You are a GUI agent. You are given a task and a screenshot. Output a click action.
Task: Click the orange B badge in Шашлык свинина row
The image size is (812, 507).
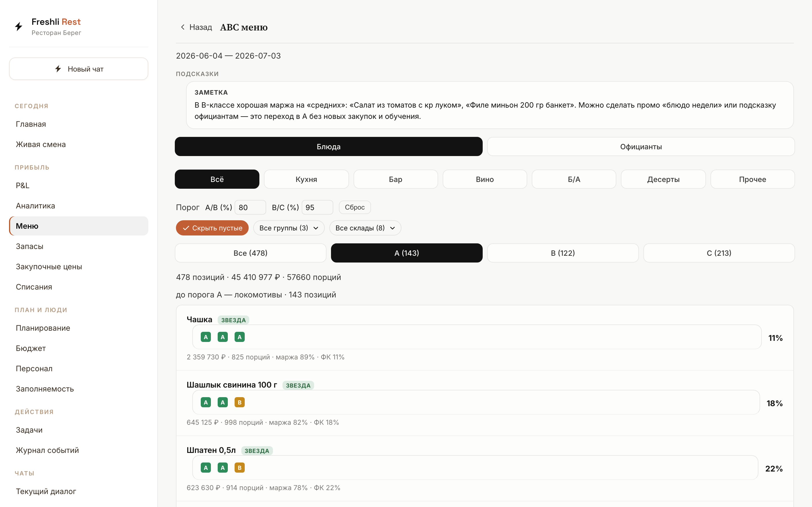(x=240, y=402)
